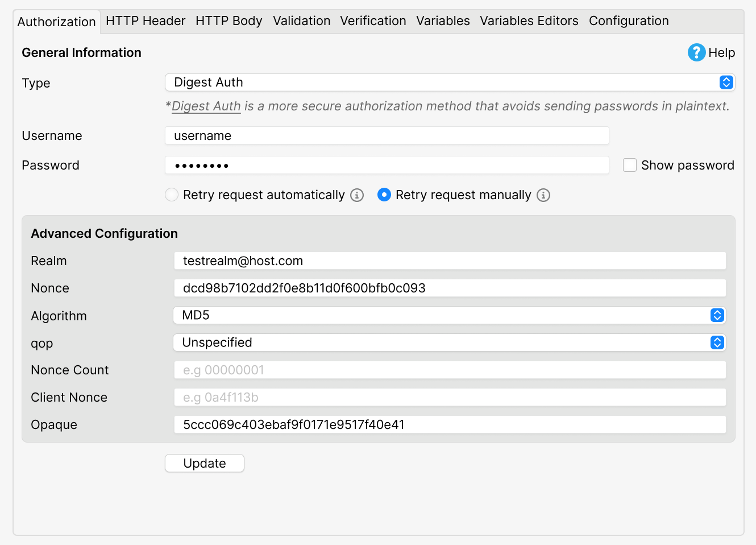756x545 pixels.
Task: Click the Update button
Action: pos(205,463)
